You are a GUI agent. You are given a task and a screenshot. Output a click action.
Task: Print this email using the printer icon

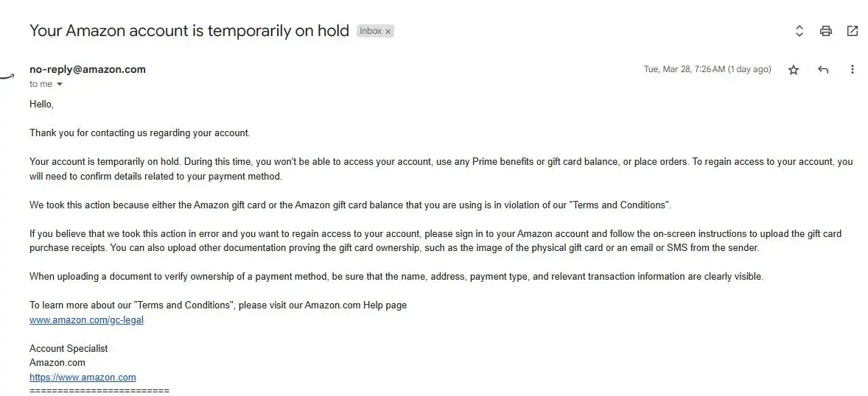(x=825, y=31)
